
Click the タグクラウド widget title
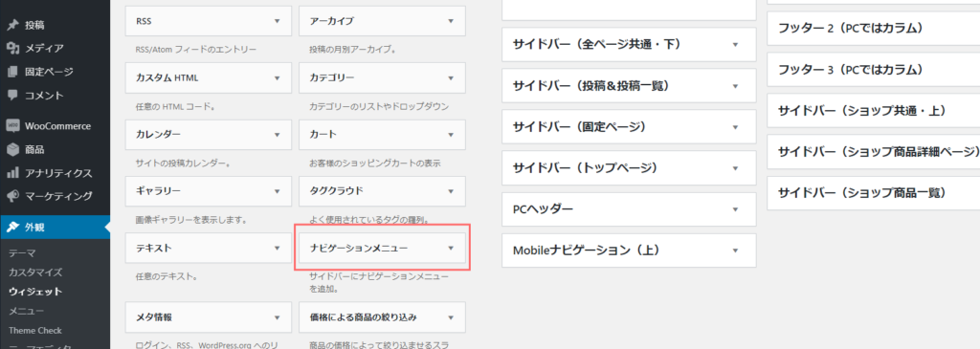336,190
